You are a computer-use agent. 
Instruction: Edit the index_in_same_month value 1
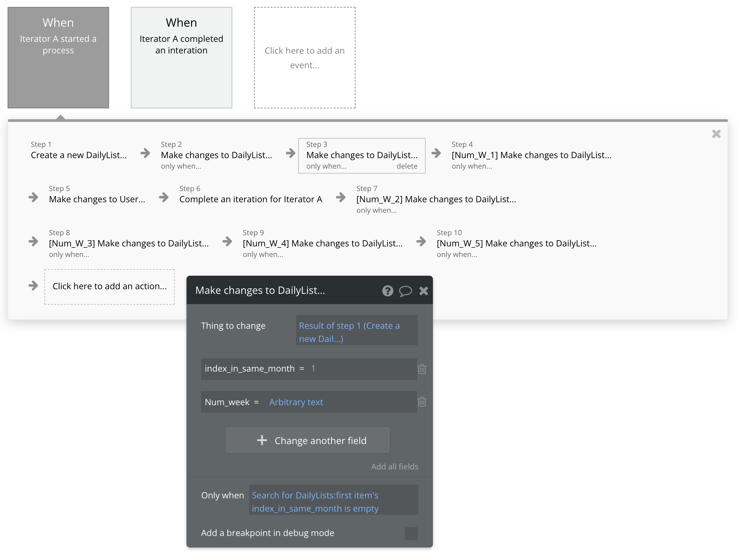tap(313, 369)
